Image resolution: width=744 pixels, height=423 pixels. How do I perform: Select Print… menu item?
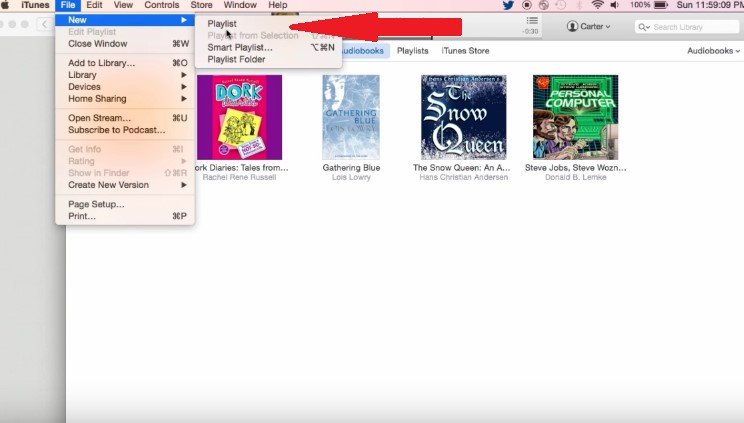pyautogui.click(x=125, y=216)
